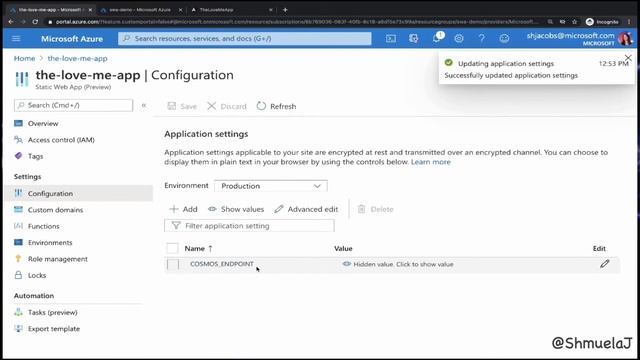Focus the Filter application setting field
The image size is (640, 360).
pos(249,226)
